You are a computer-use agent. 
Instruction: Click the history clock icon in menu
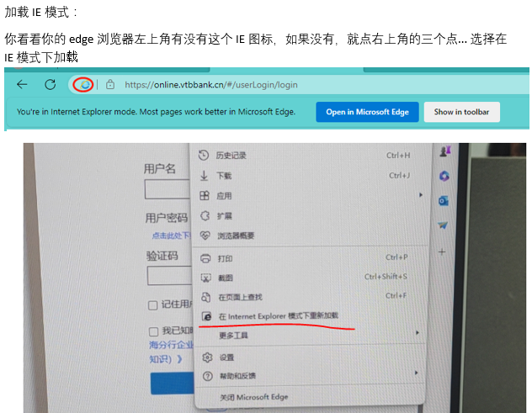click(x=204, y=155)
